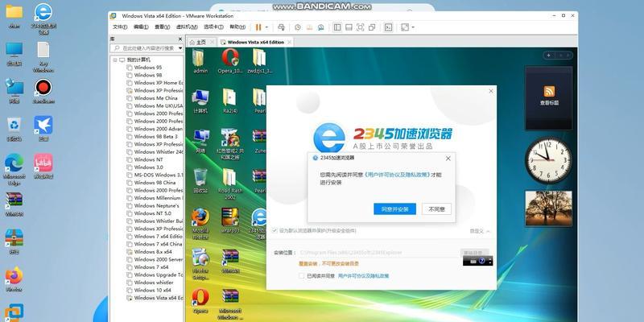The height and width of the screenshot is (322, 644).
Task: Click the revert to snapshot toolbar icon
Action: pyautogui.click(x=309, y=27)
